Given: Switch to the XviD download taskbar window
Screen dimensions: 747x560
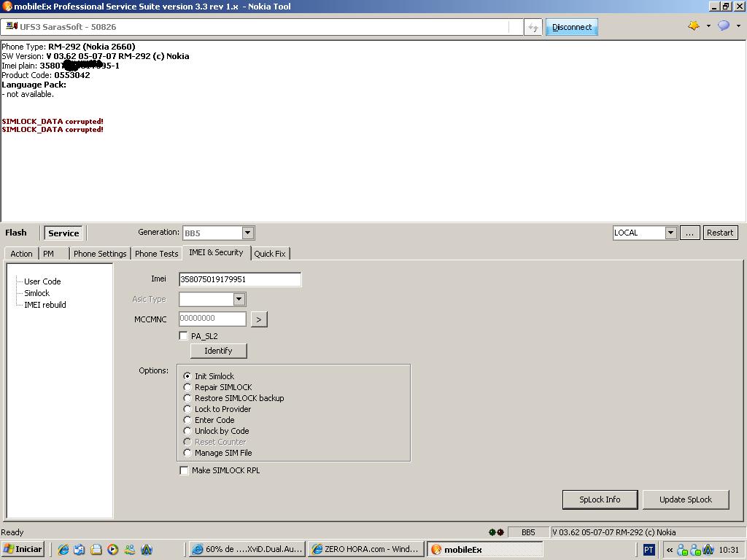Looking at the screenshot, I should [x=247, y=550].
